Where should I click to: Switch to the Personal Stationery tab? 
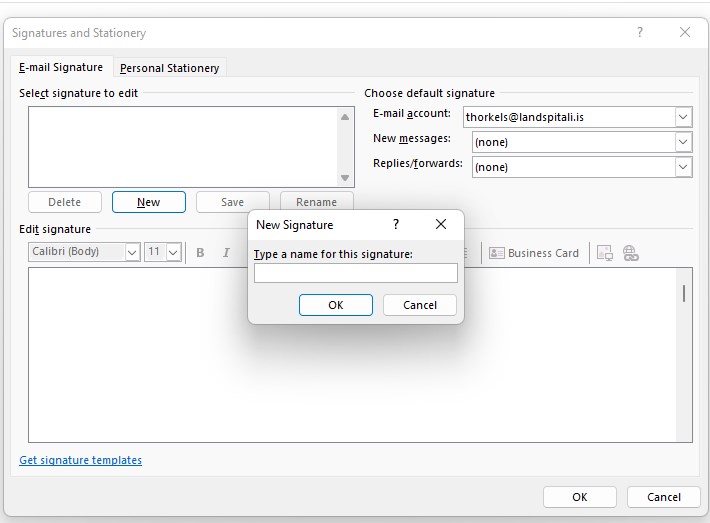pyautogui.click(x=169, y=68)
